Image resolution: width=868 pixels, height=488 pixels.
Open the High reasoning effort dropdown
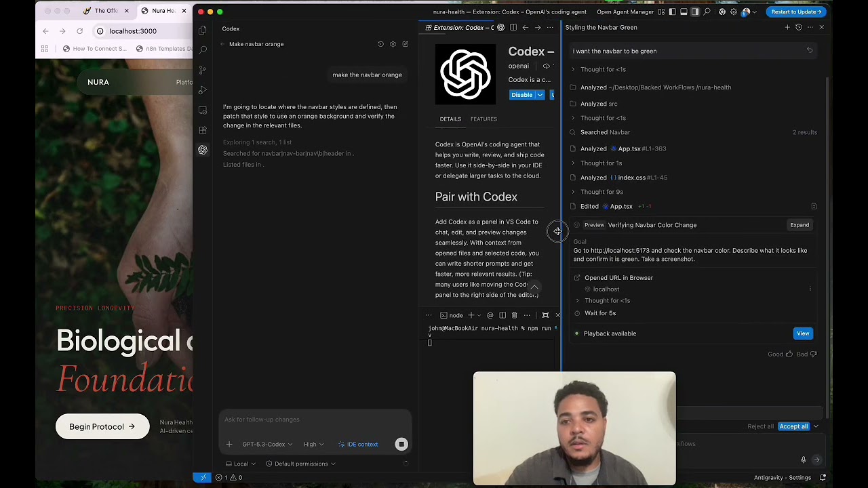(313, 445)
